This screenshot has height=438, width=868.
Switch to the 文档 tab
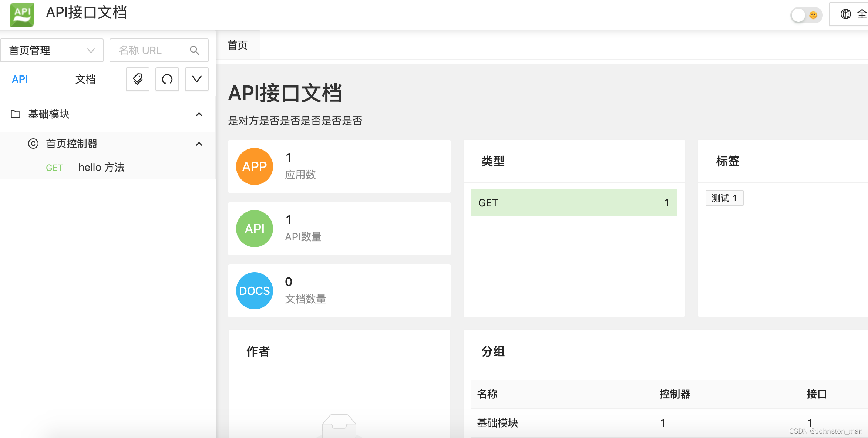point(85,79)
